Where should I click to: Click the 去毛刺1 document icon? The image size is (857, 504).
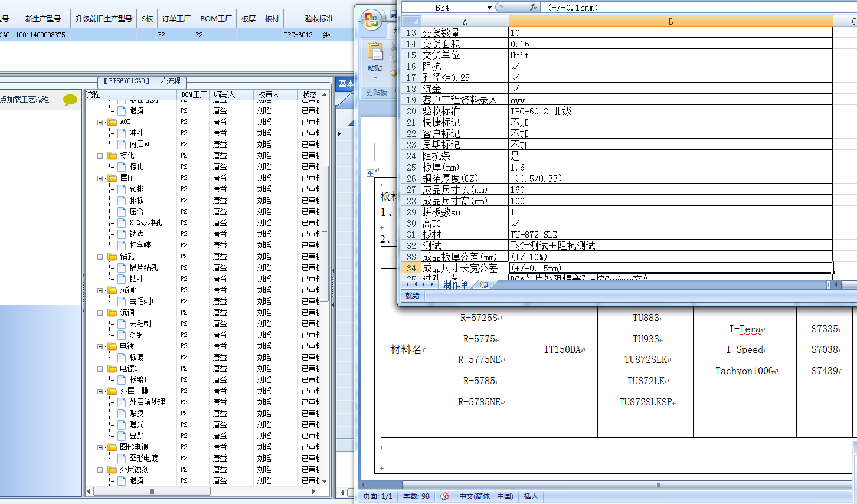click(x=122, y=302)
